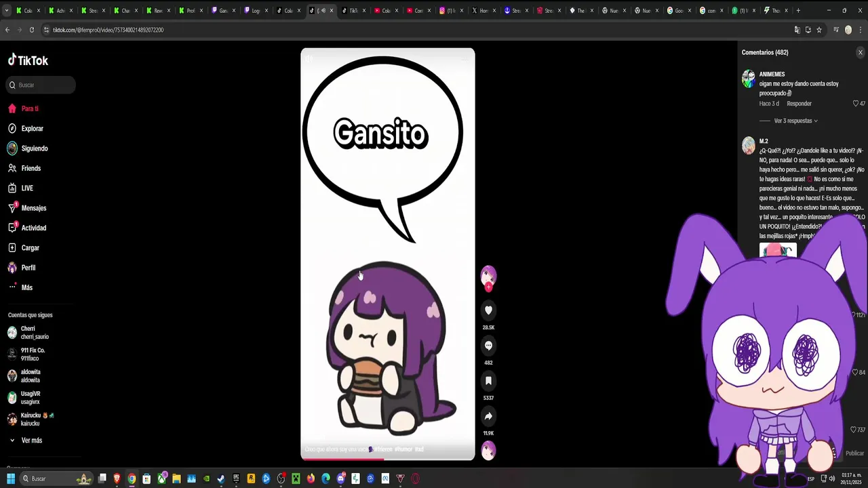Open the Para ti feed
The width and height of the screenshot is (868, 488).
30,108
